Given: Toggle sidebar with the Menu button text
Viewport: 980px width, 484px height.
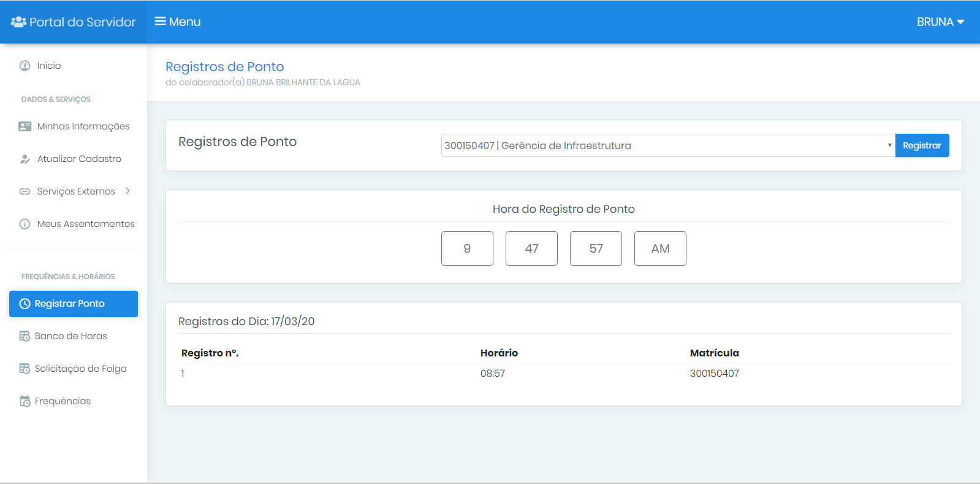Looking at the screenshot, I should coord(184,21).
